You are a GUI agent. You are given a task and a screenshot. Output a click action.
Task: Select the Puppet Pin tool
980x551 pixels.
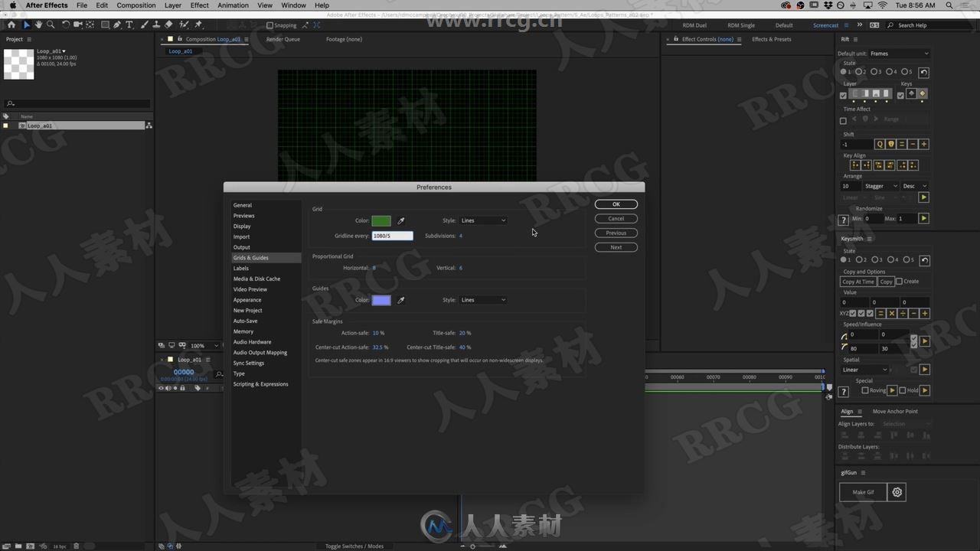pos(198,24)
